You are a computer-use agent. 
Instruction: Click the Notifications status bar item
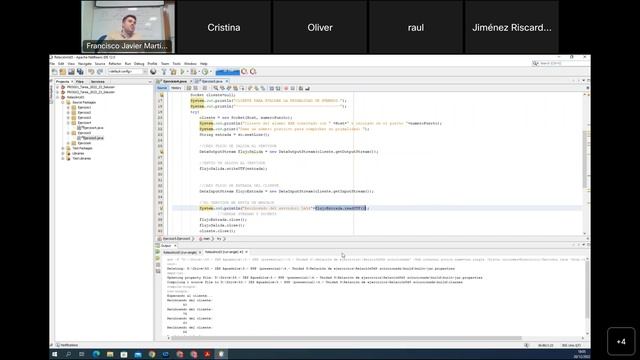[x=67, y=345]
